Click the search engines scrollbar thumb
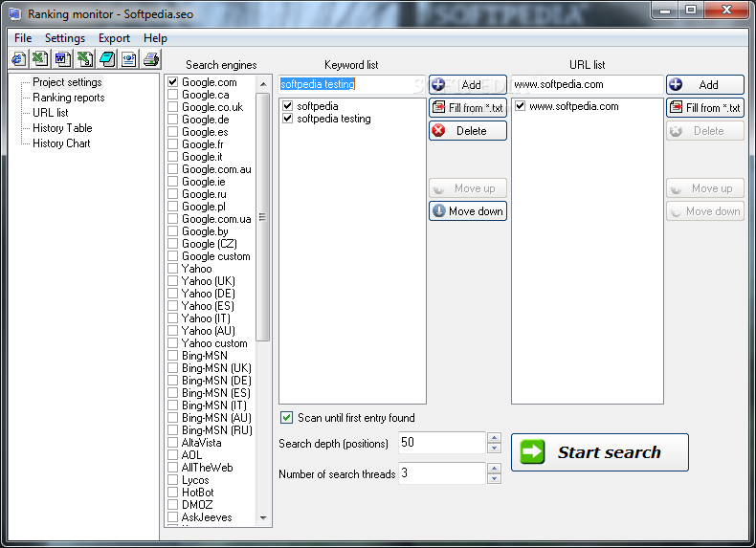756x548 pixels. tap(263, 217)
